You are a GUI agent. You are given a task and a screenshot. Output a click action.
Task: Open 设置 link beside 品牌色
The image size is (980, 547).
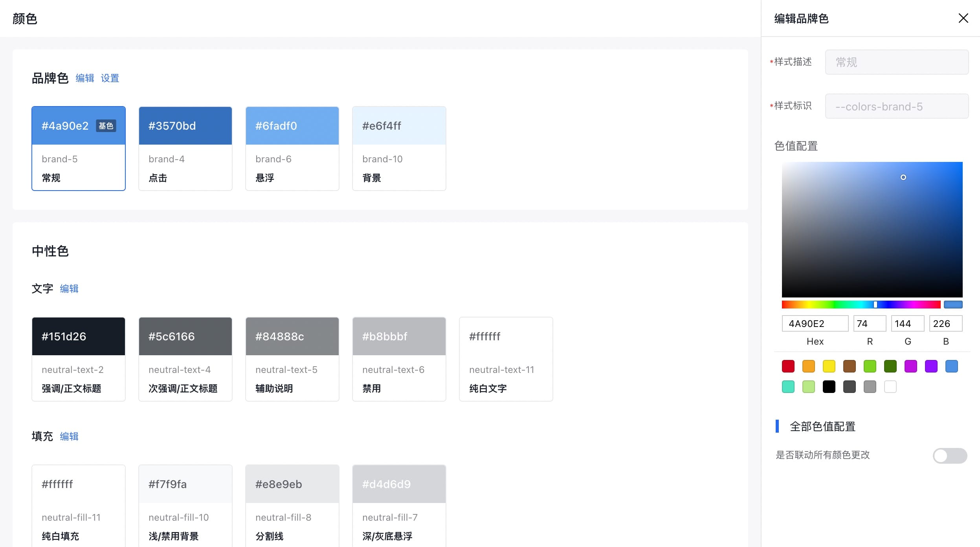[110, 78]
